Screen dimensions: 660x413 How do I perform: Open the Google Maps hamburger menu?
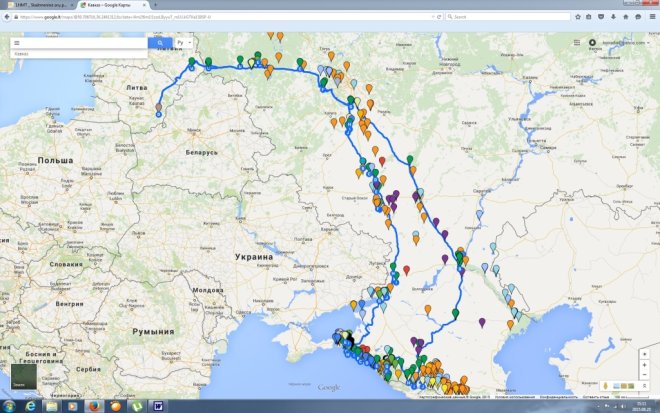tap(17, 43)
